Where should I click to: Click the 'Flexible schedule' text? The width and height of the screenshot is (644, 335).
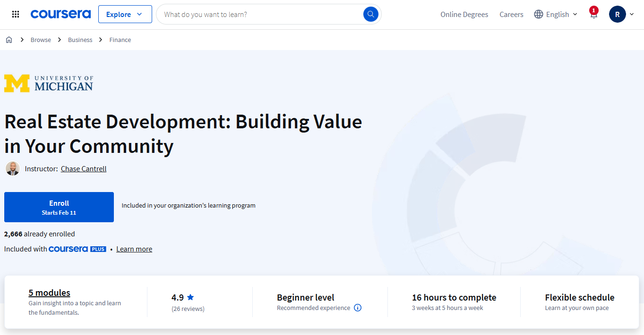580,297
